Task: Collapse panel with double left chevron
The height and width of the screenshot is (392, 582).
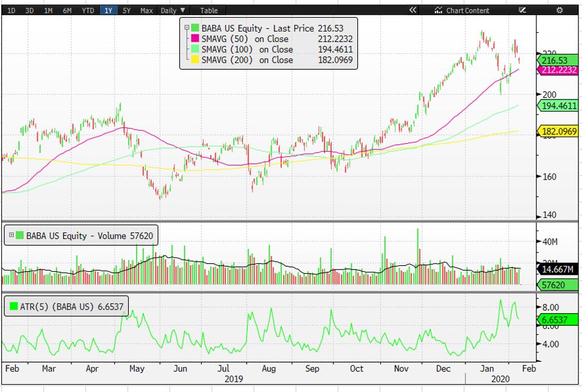Action: click(413, 10)
